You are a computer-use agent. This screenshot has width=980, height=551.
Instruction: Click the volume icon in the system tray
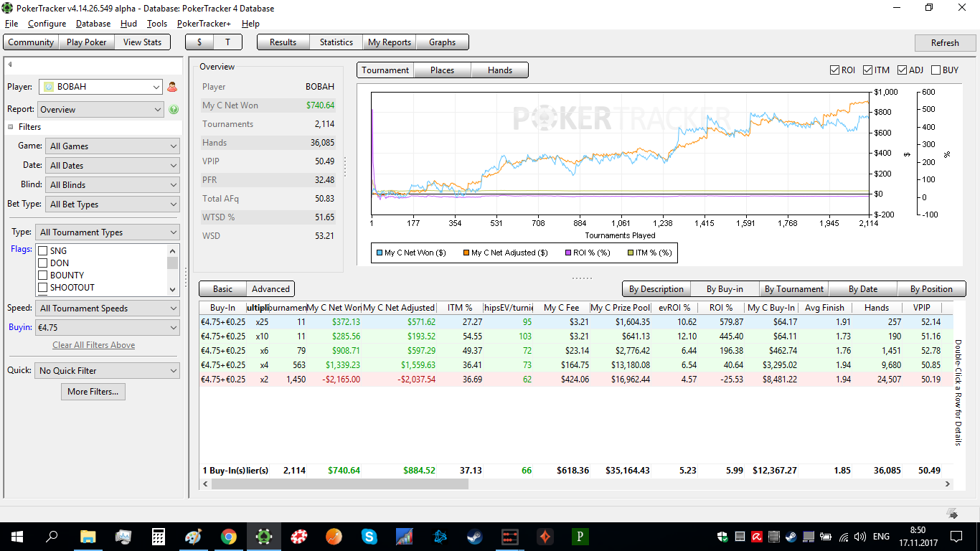[x=860, y=537]
